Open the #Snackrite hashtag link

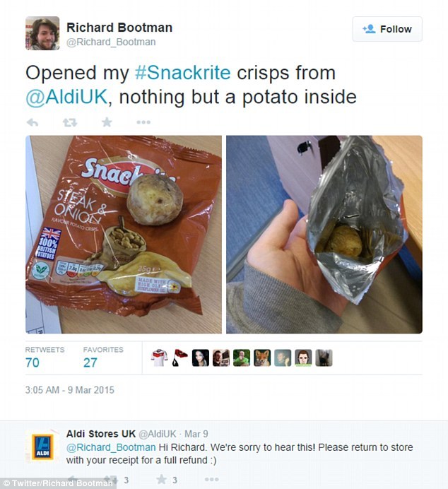[x=183, y=73]
